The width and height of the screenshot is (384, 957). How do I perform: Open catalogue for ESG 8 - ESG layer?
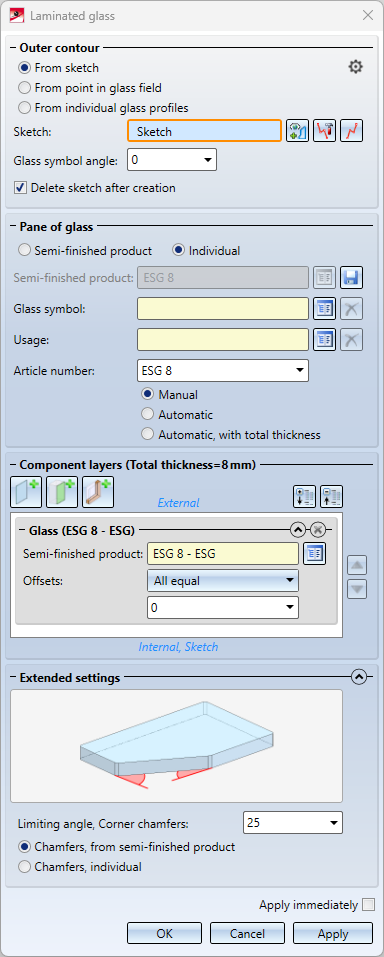[315, 554]
